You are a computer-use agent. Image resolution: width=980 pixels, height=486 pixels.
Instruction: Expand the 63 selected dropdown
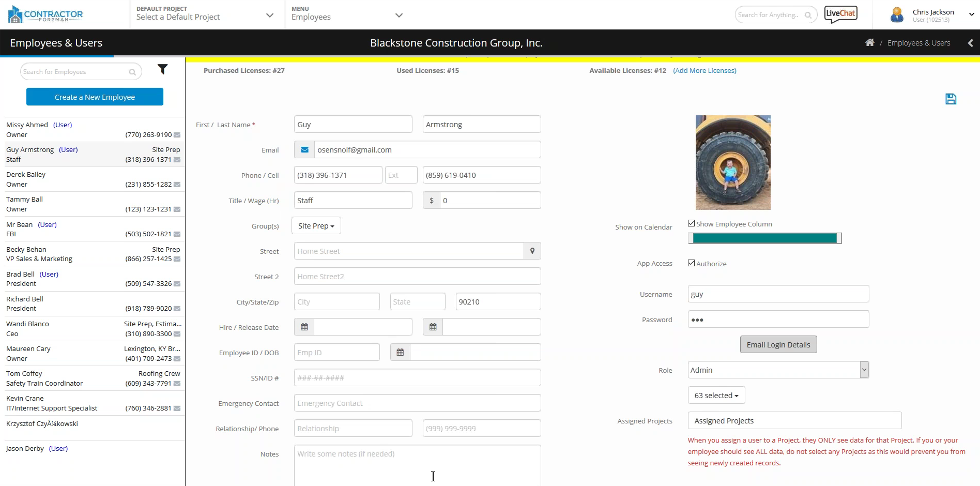[716, 396]
